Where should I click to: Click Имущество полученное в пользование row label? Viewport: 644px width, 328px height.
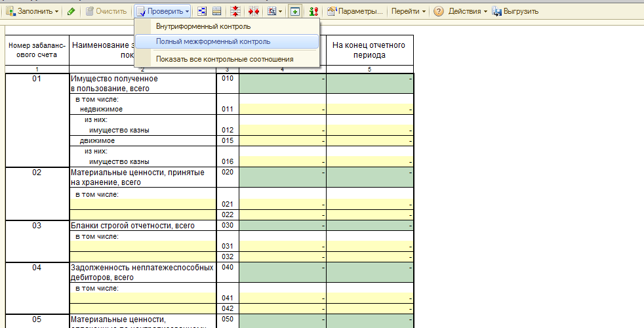pos(143,83)
